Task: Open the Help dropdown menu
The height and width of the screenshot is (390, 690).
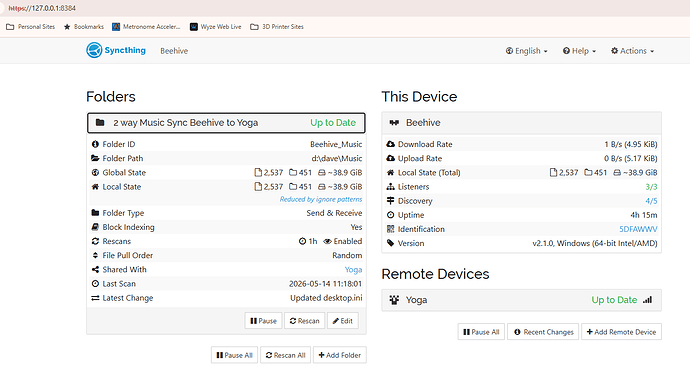Action: 579,51
